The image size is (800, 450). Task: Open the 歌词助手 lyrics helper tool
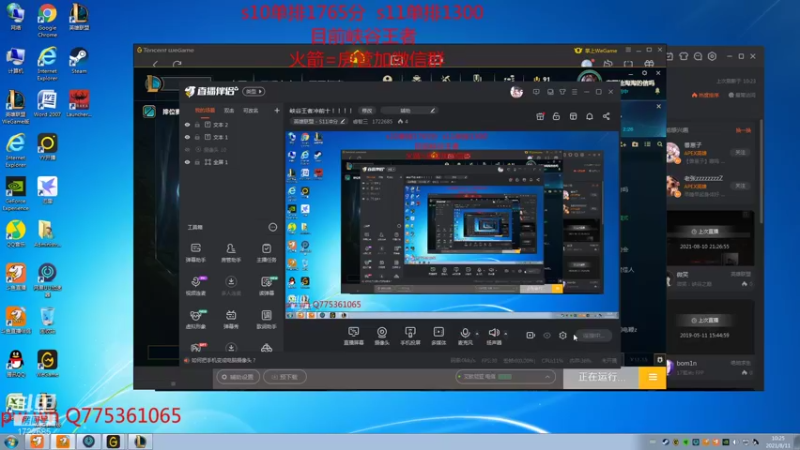point(266,319)
